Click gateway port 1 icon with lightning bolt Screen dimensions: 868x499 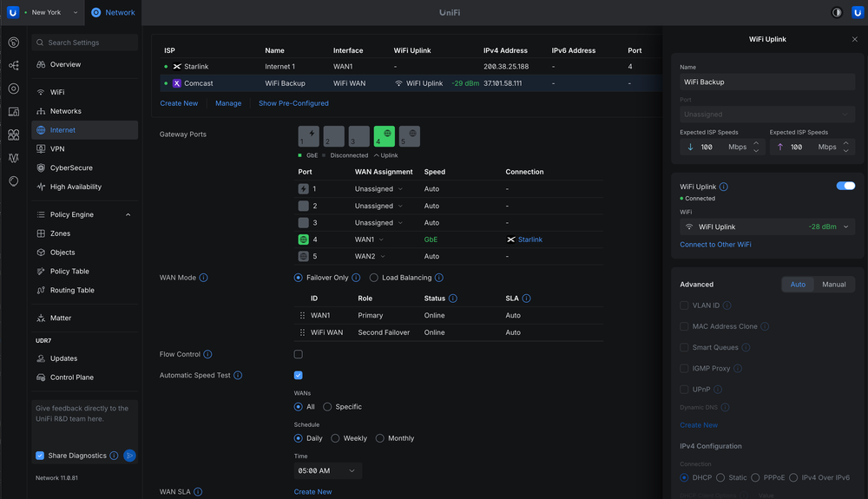308,136
